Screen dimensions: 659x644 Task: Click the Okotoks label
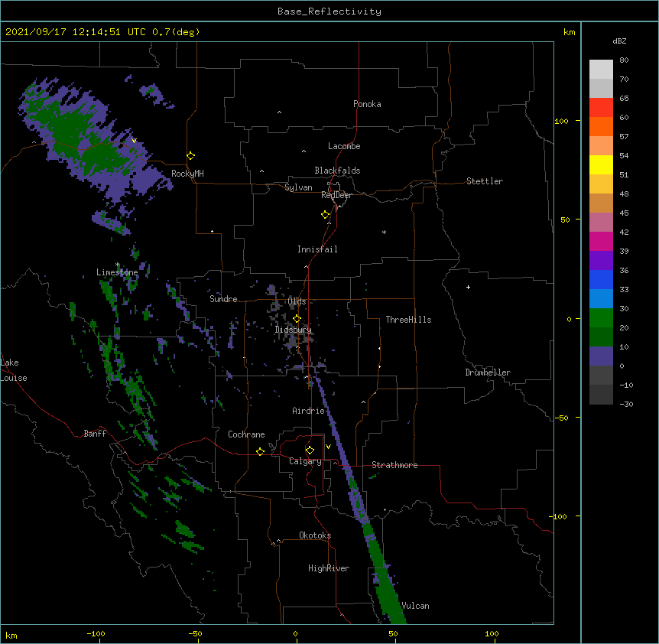[315, 535]
